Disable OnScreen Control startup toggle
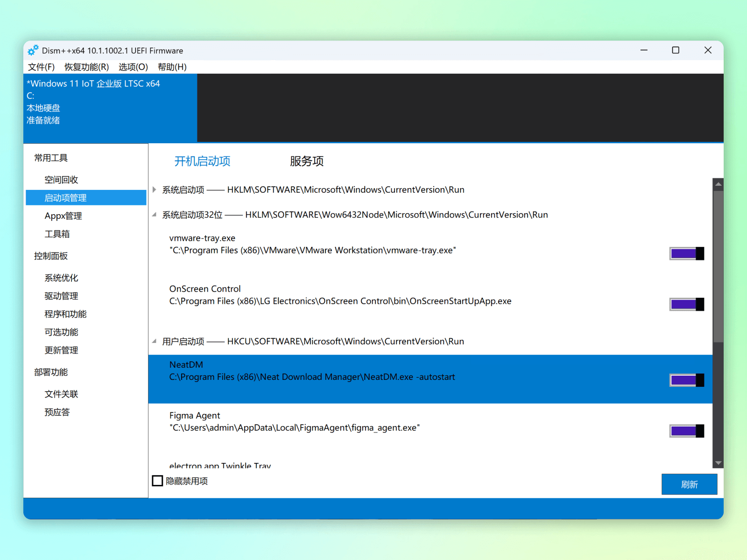 coord(686,304)
